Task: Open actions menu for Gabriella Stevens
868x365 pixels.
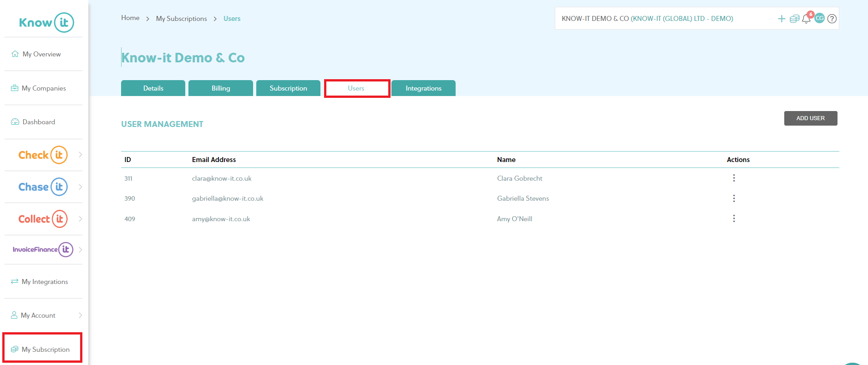Action: coord(734,198)
